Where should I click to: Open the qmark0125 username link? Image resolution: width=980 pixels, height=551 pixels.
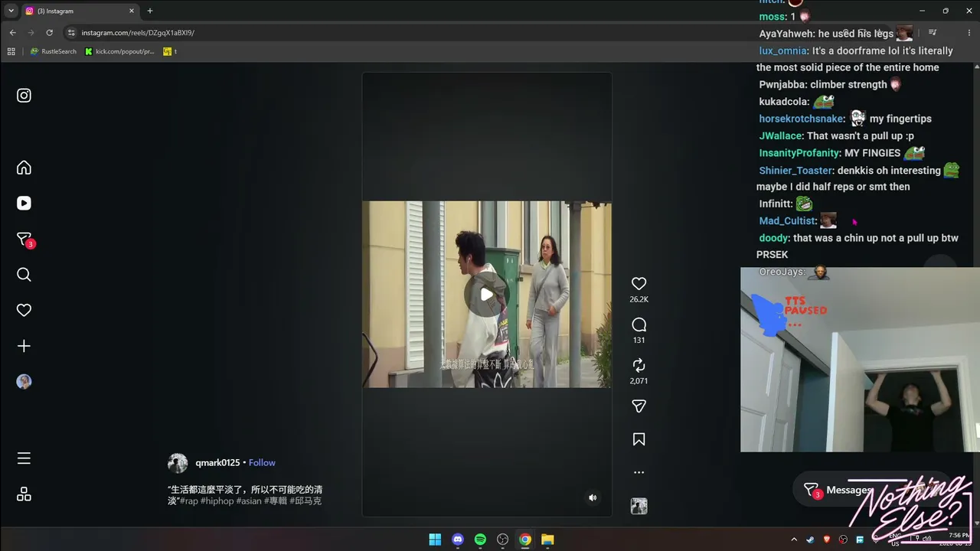[217, 463]
